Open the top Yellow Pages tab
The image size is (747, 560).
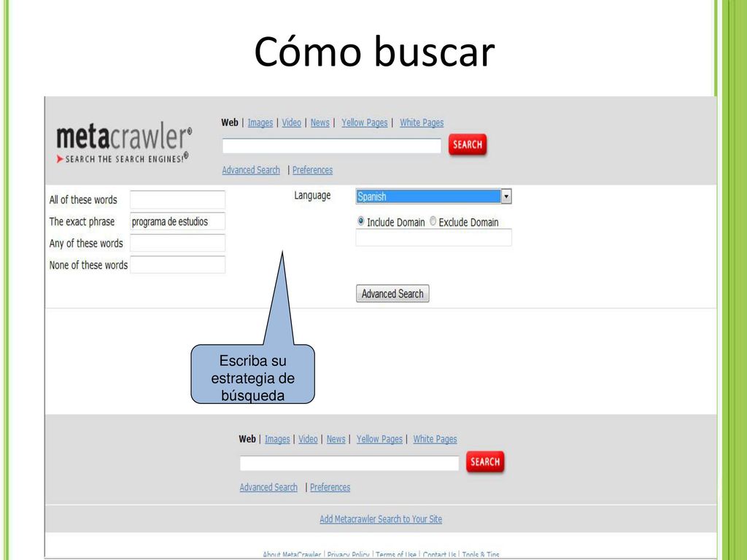click(365, 122)
